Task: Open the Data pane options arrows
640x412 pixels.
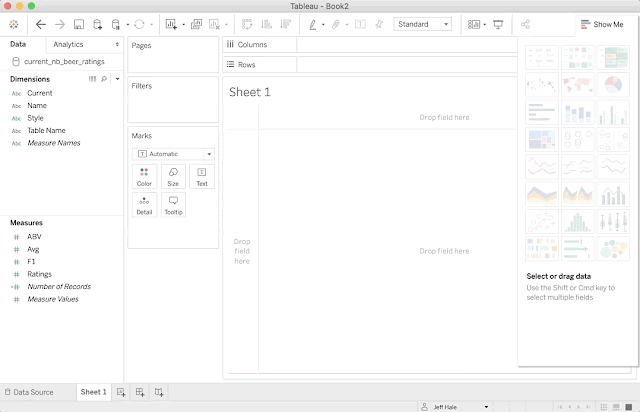Action: click(117, 44)
